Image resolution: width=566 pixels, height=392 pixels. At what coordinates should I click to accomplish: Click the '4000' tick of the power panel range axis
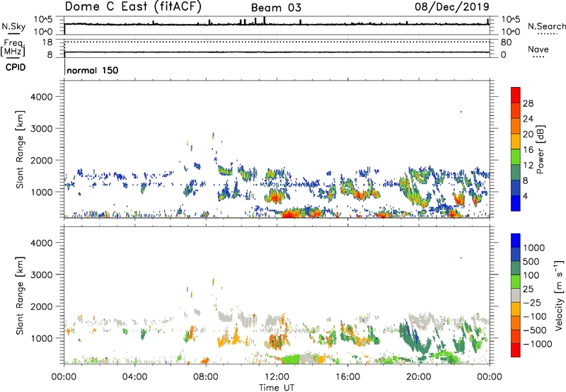42,97
